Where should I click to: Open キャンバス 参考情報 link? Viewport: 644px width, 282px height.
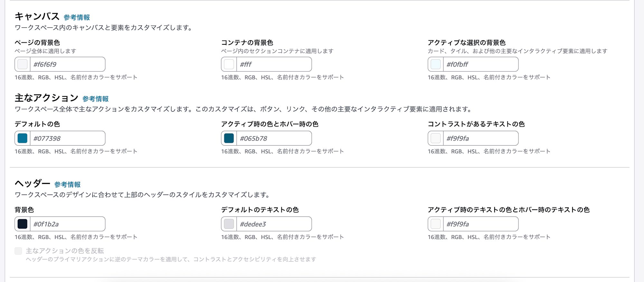(77, 17)
